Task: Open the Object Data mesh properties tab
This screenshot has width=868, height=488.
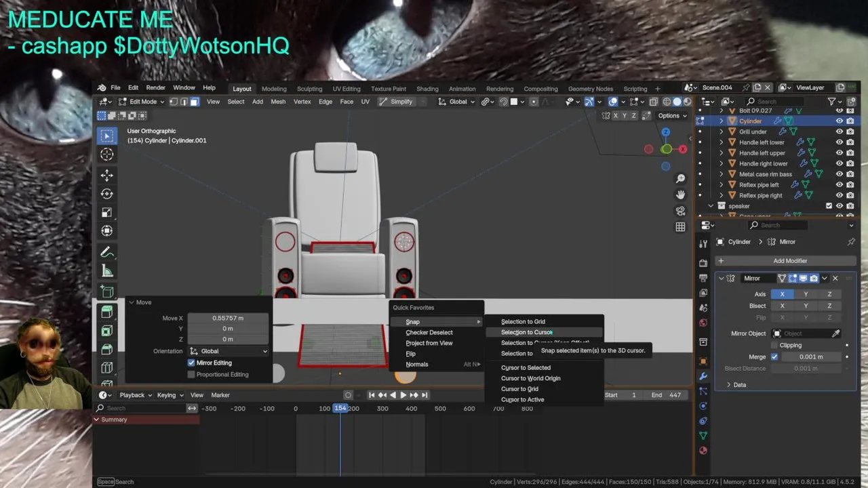Action: coord(703,436)
